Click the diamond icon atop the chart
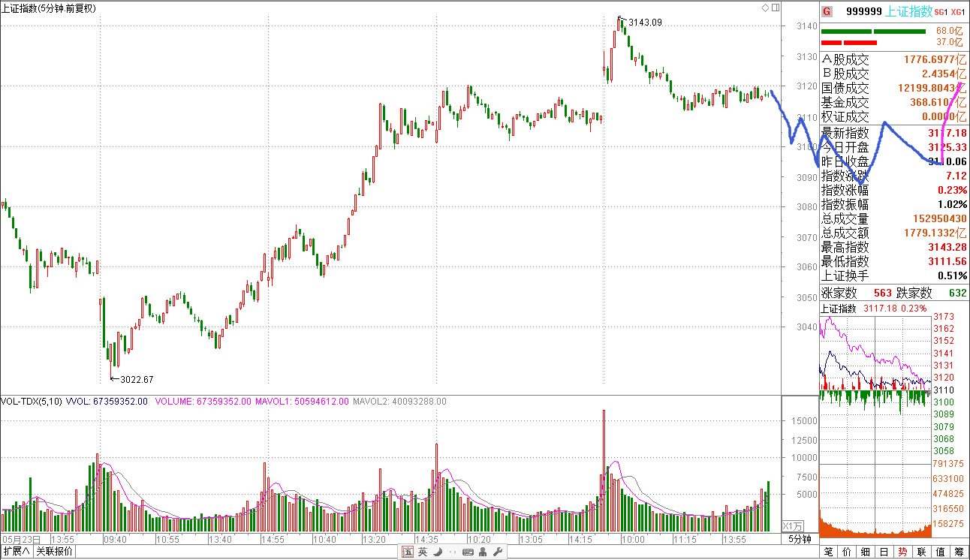Screen dimensions: 970x560 tap(765, 8)
